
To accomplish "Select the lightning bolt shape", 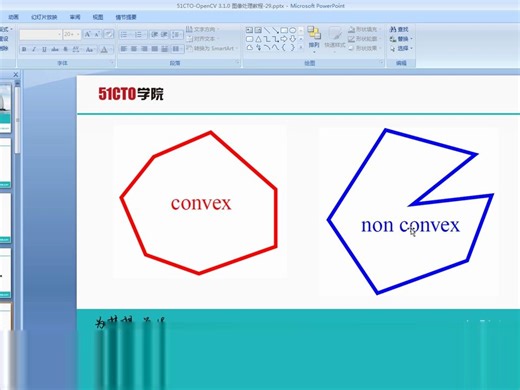I will [x=258, y=48].
